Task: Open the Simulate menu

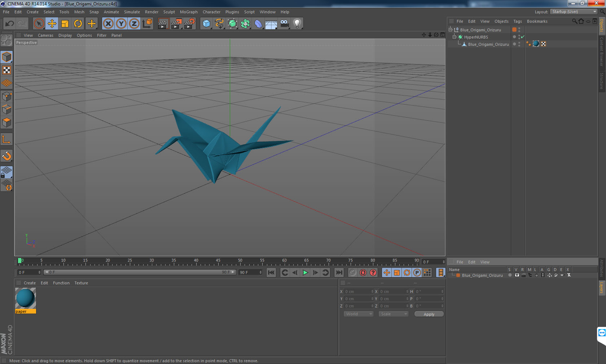Action: (132, 12)
